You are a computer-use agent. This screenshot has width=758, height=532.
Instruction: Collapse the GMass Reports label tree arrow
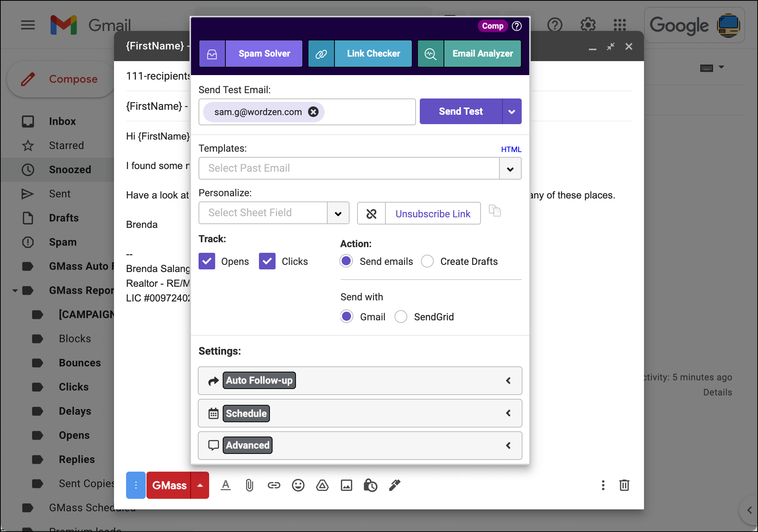[x=15, y=291]
